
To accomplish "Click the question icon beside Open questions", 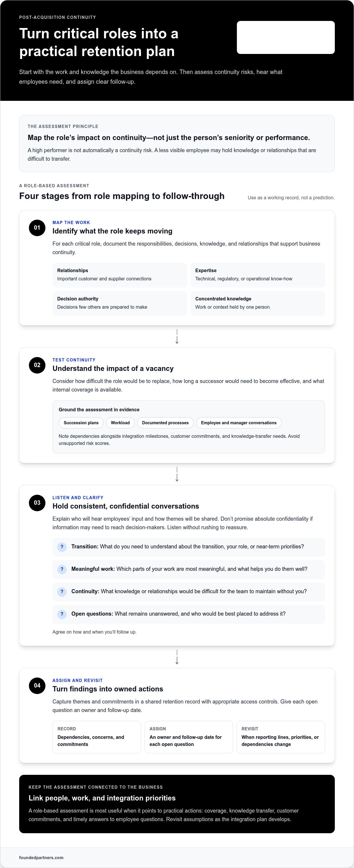I will tap(62, 614).
